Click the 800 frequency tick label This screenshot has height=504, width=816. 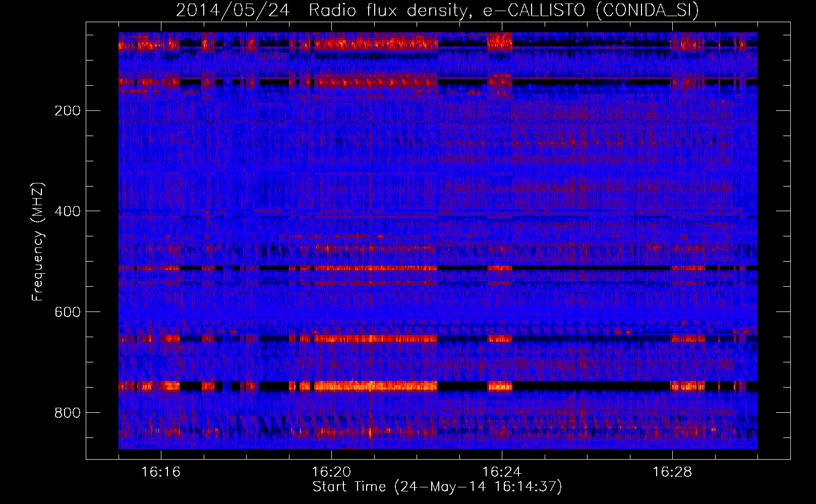click(68, 413)
